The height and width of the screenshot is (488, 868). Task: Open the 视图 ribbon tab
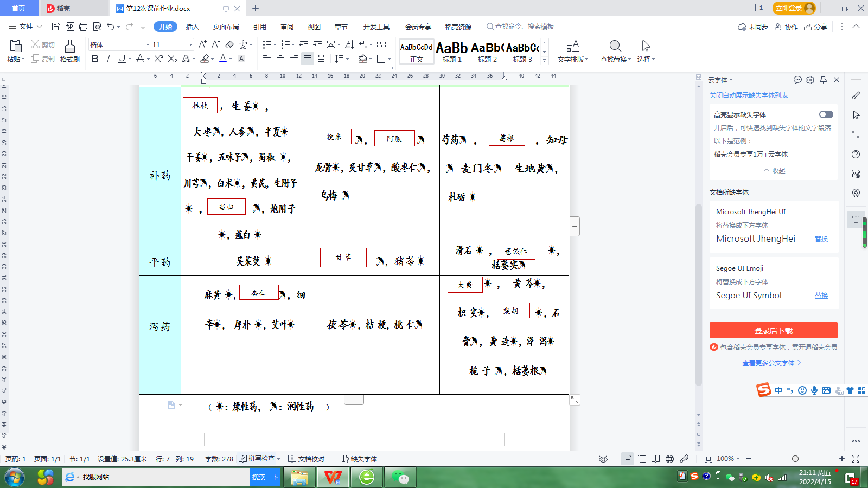(x=314, y=27)
